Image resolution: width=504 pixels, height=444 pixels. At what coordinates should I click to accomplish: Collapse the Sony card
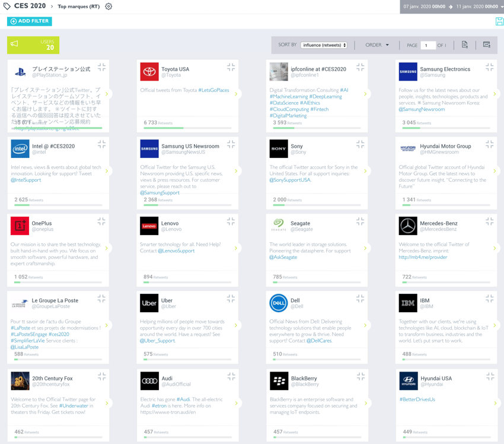[x=361, y=144]
